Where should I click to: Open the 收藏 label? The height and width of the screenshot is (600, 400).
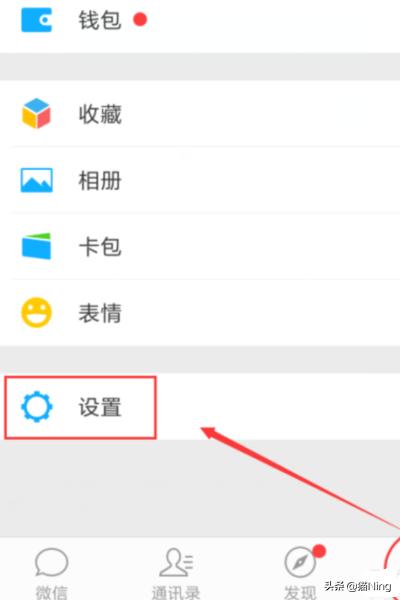tap(100, 114)
